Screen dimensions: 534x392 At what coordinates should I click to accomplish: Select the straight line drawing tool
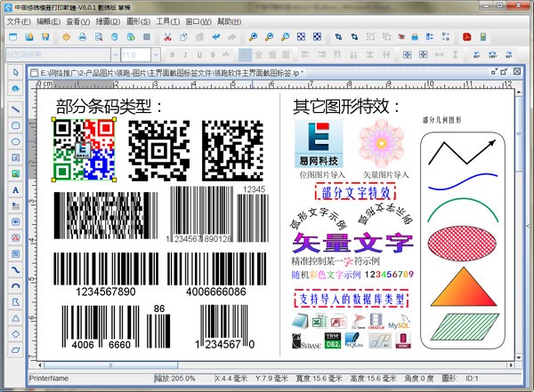coord(16,108)
